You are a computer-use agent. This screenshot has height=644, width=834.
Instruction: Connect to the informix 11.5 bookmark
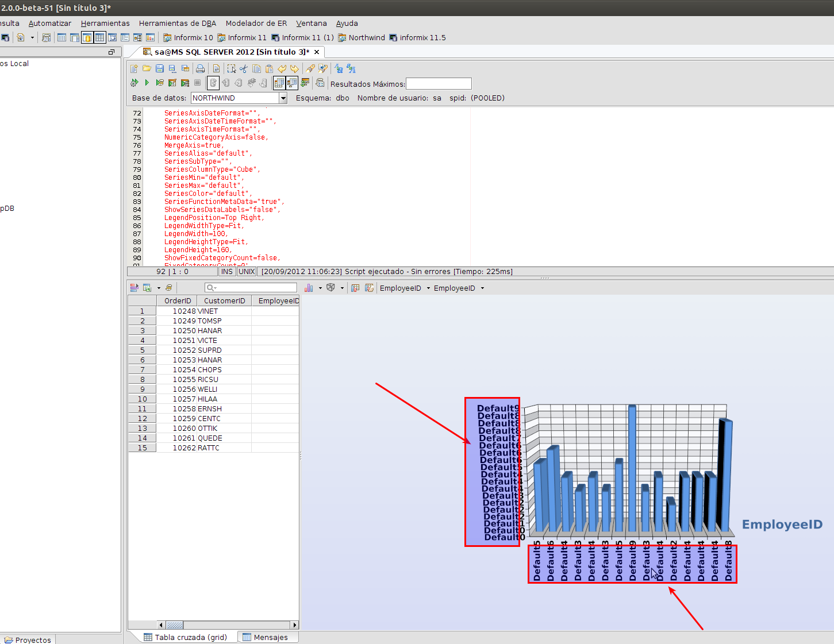[417, 38]
